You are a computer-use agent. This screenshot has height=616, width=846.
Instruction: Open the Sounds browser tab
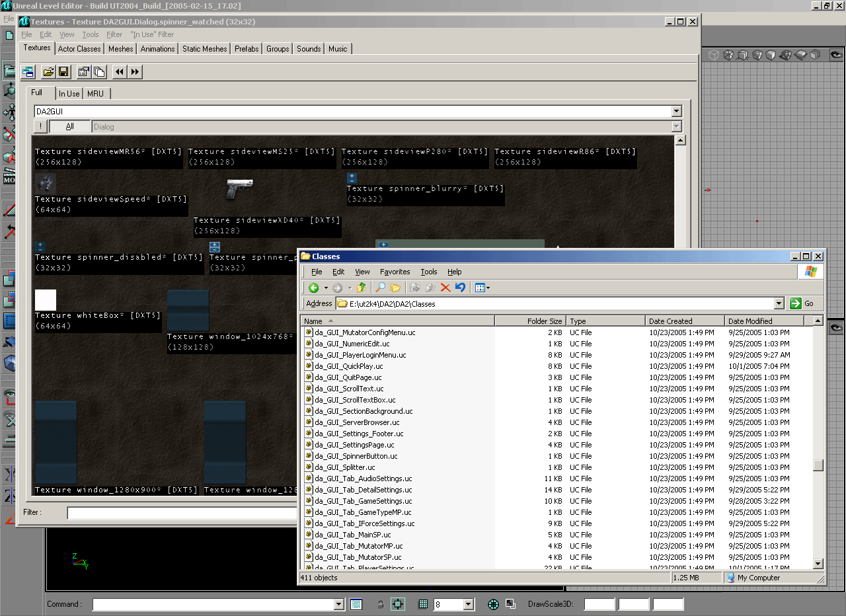[309, 49]
